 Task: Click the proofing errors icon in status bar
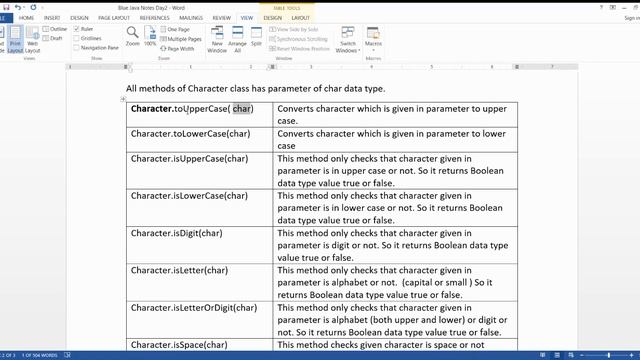(68, 355)
